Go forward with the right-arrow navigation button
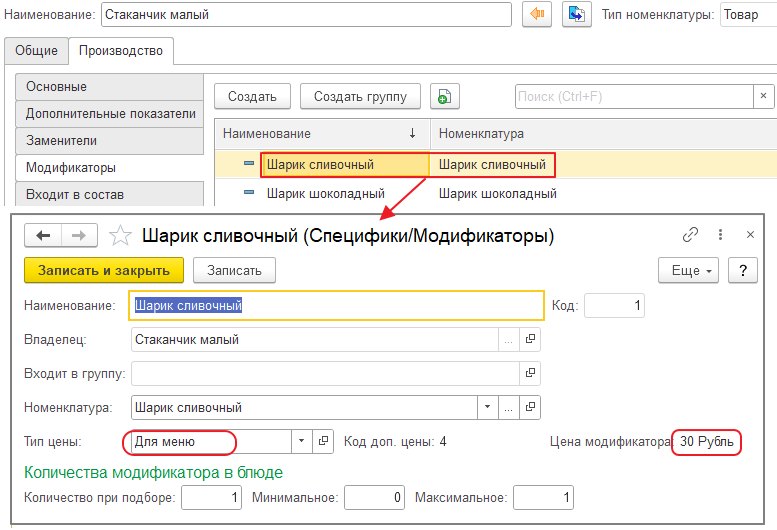Screen dimensions: 777x530 pyautogui.click(x=79, y=235)
